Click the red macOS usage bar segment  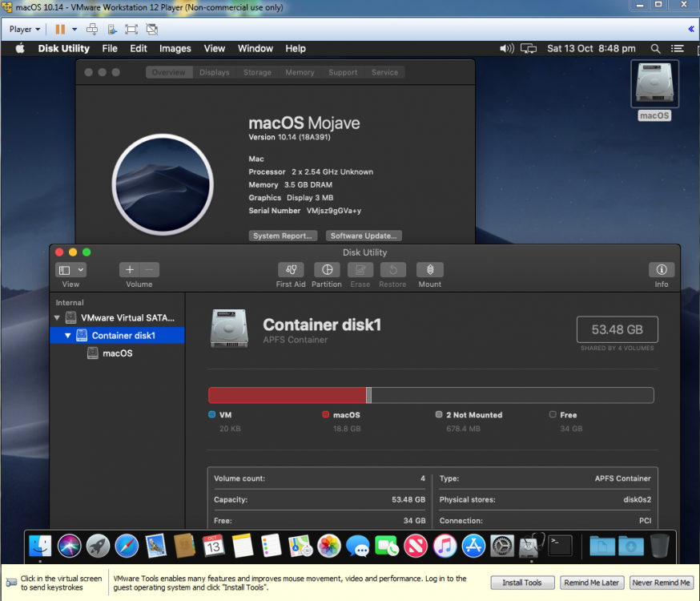pyautogui.click(x=287, y=395)
